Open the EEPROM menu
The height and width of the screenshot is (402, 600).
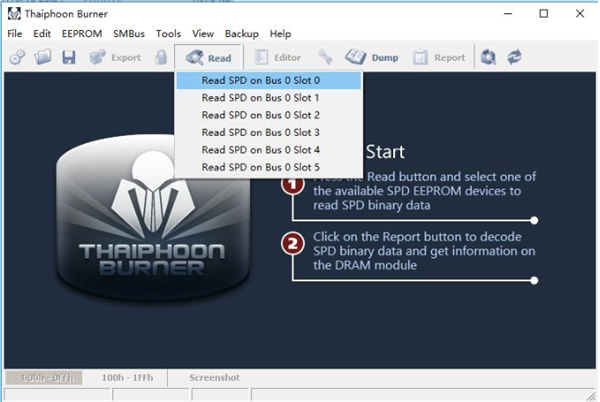tap(82, 34)
